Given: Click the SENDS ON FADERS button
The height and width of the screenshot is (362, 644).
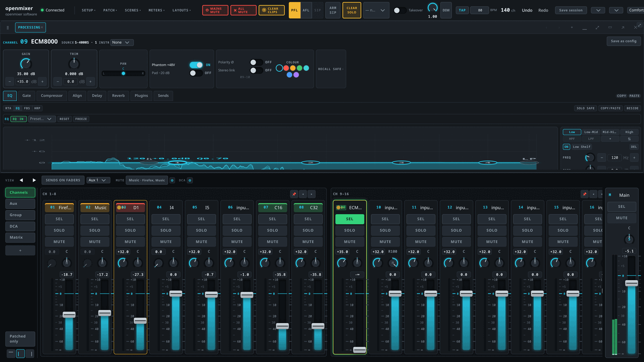Looking at the screenshot, I should (63, 180).
